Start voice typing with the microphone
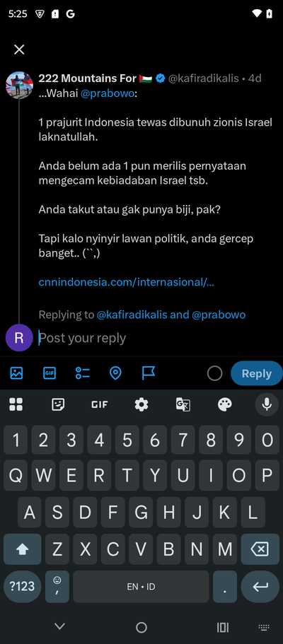This screenshot has height=644, width=283. pos(267,405)
